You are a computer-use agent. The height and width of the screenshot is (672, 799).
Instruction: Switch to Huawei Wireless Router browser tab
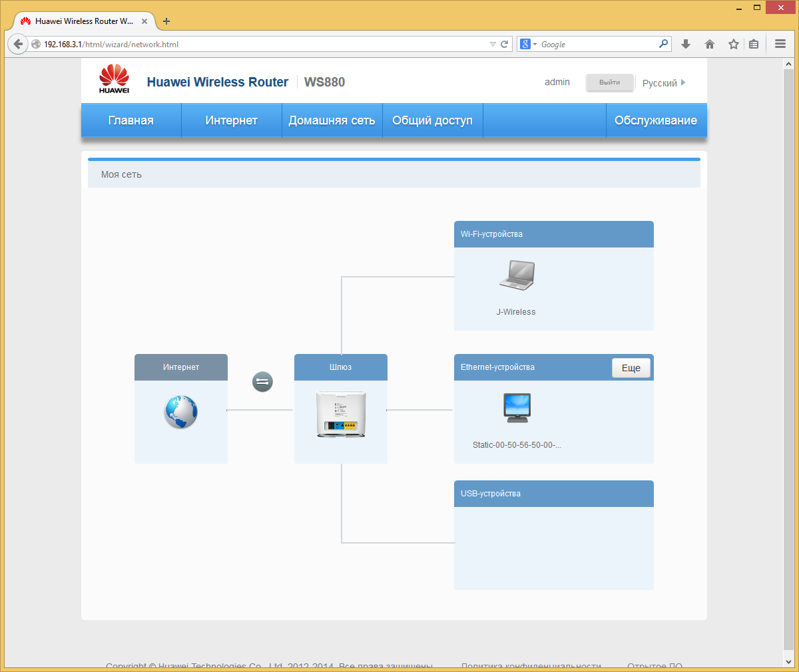(x=83, y=21)
